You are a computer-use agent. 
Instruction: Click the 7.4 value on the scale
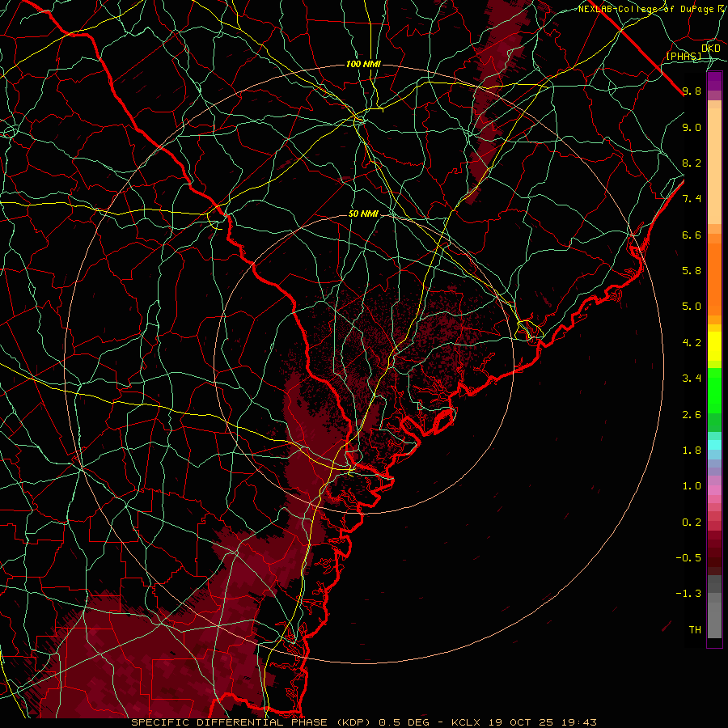(692, 199)
